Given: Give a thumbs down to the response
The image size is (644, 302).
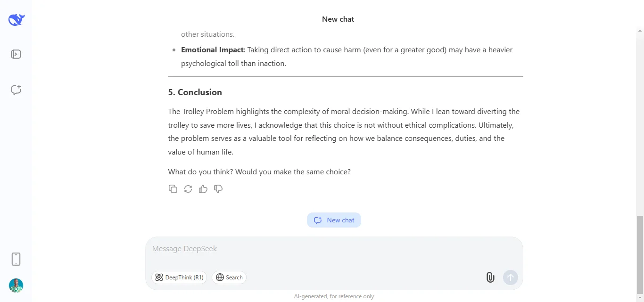Looking at the screenshot, I should (x=218, y=188).
